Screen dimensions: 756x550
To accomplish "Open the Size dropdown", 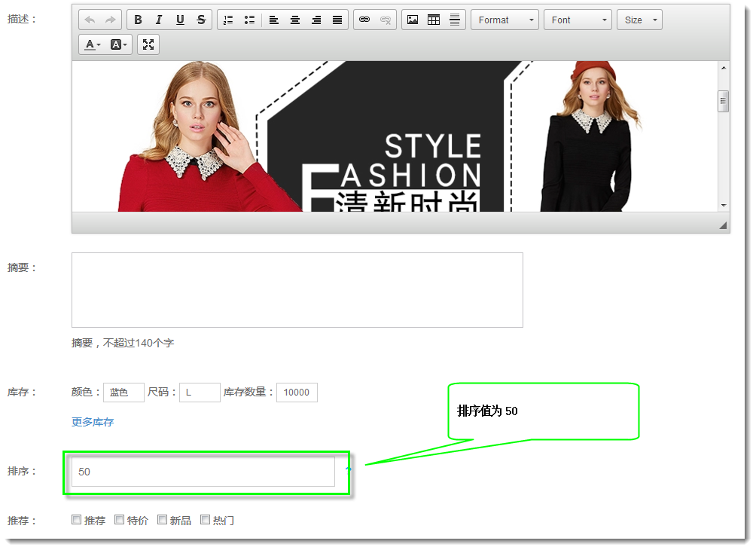I will (639, 20).
